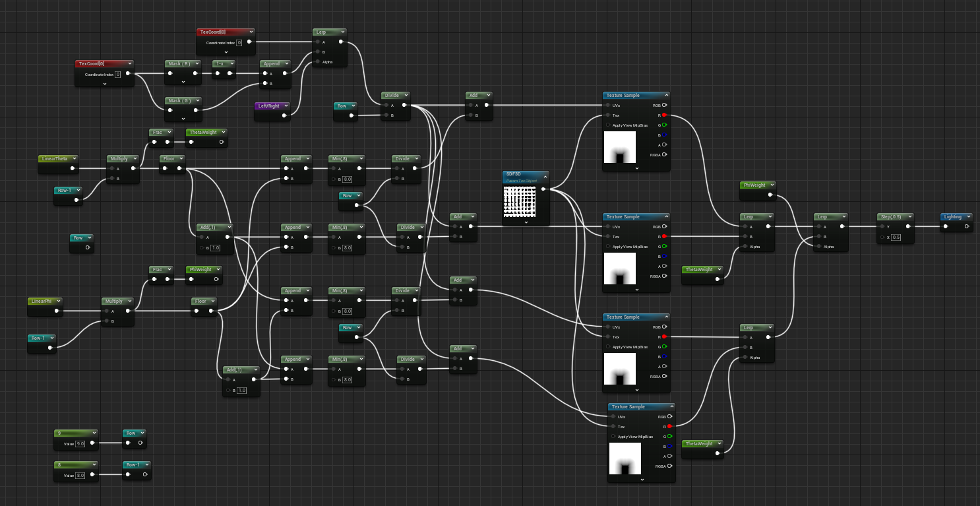The height and width of the screenshot is (506, 980).
Task: Click the X 0.5 field on the Step node
Action: (x=896, y=237)
